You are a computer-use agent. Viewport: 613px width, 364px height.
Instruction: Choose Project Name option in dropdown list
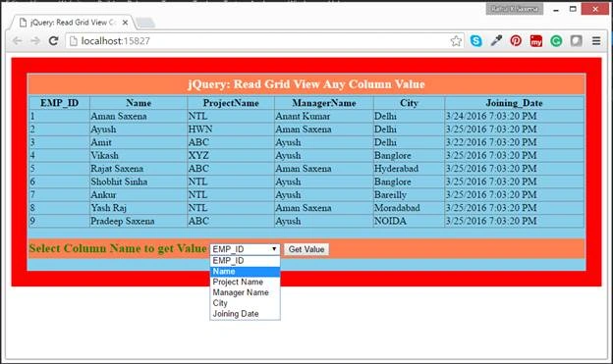coord(245,282)
